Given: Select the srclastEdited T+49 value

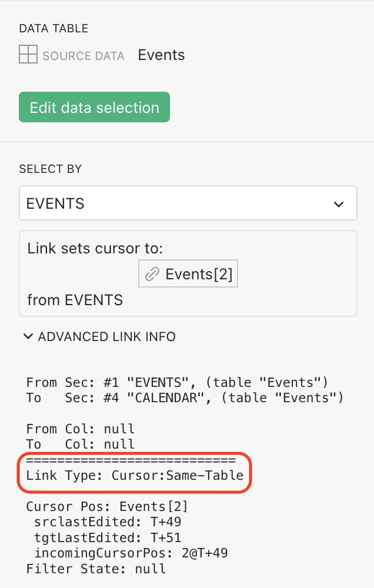Looking at the screenshot, I should point(112,522).
